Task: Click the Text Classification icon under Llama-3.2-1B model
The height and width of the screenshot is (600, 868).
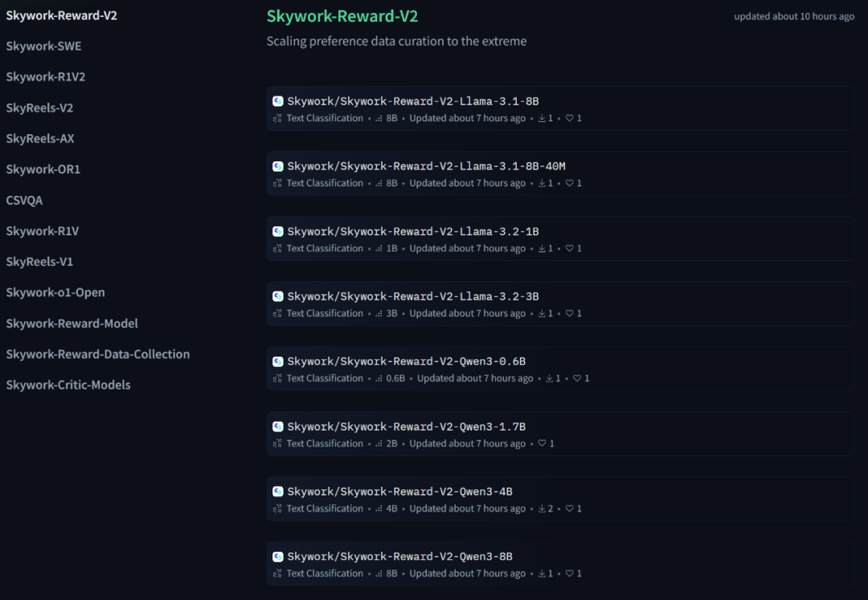Action: pyautogui.click(x=277, y=248)
